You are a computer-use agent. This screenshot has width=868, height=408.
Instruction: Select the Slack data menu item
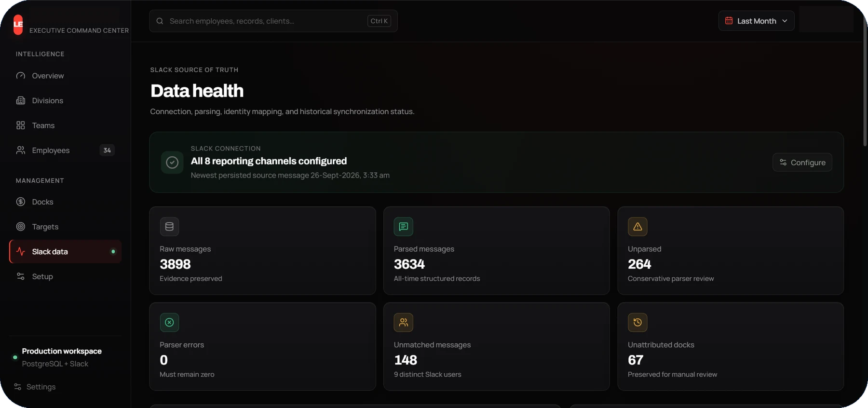click(65, 251)
